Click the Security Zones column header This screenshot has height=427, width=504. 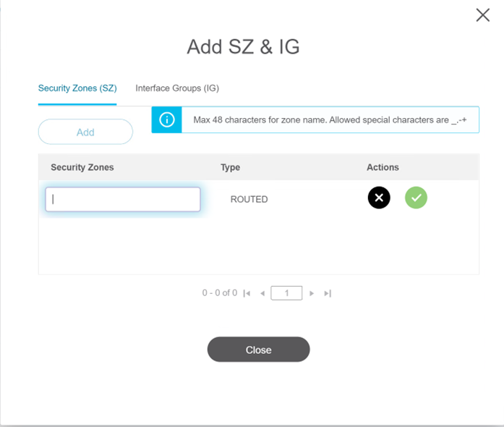click(x=82, y=167)
